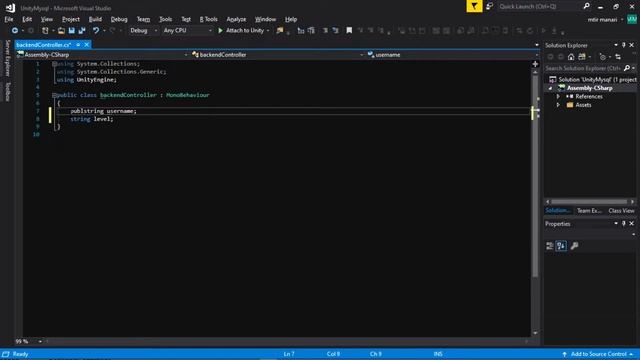Click the Solution Explorer view switch icon
Image resolution: width=640 pixels, height=360 pixels.
pos(582,57)
